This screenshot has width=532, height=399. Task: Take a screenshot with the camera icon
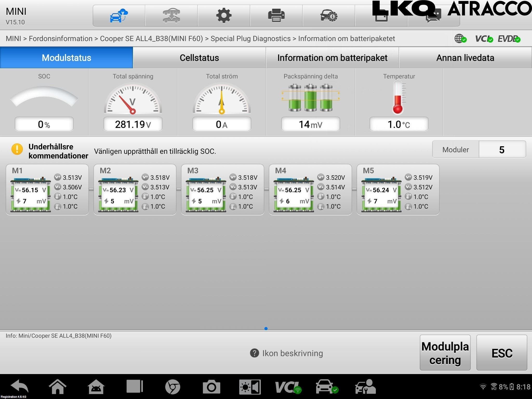pyautogui.click(x=211, y=387)
